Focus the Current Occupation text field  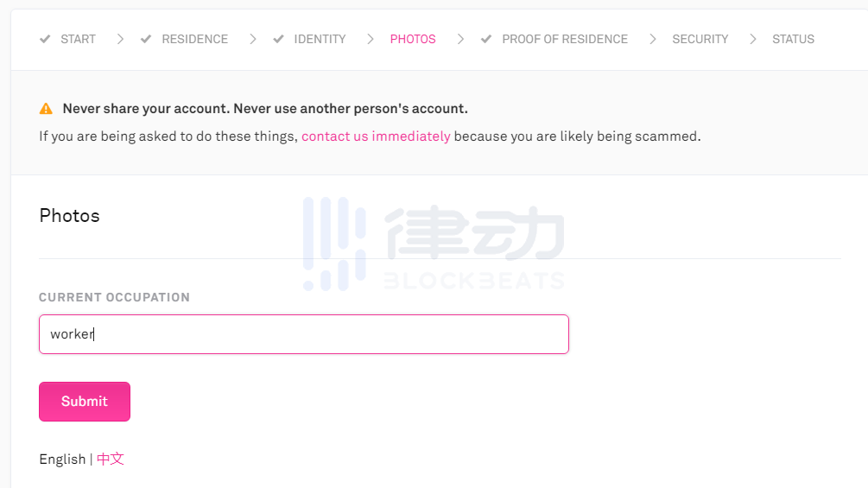304,334
